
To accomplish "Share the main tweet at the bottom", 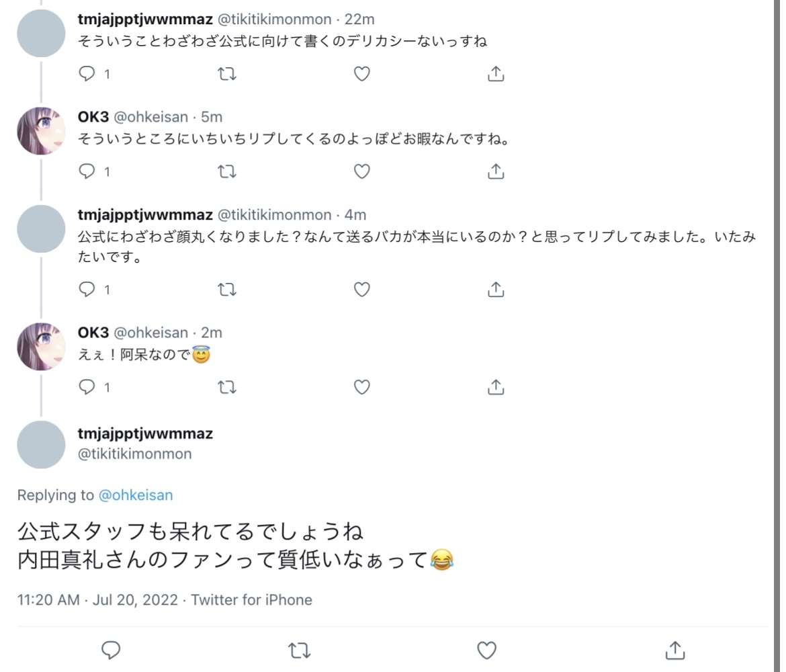I will 674,650.
